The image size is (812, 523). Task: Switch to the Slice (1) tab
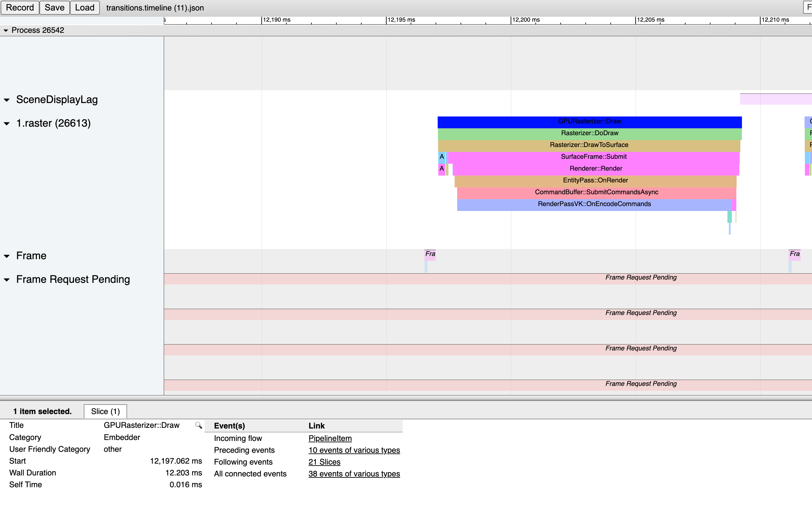click(x=105, y=411)
